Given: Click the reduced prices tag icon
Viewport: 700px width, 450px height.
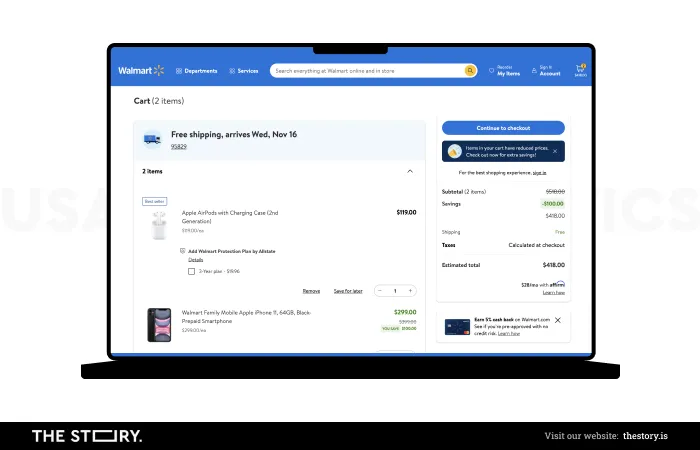Looking at the screenshot, I should pyautogui.click(x=454, y=151).
